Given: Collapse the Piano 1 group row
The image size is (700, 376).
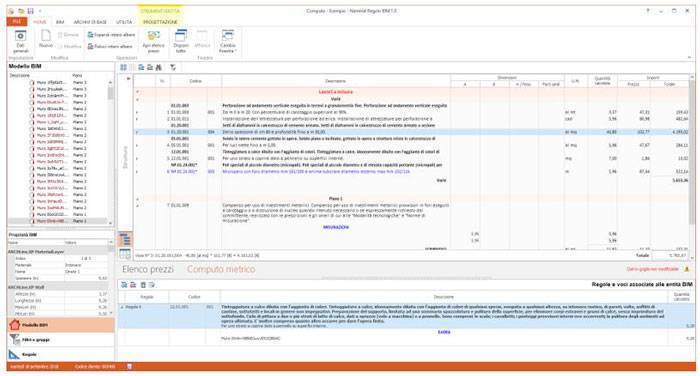Looking at the screenshot, I should point(138,199).
